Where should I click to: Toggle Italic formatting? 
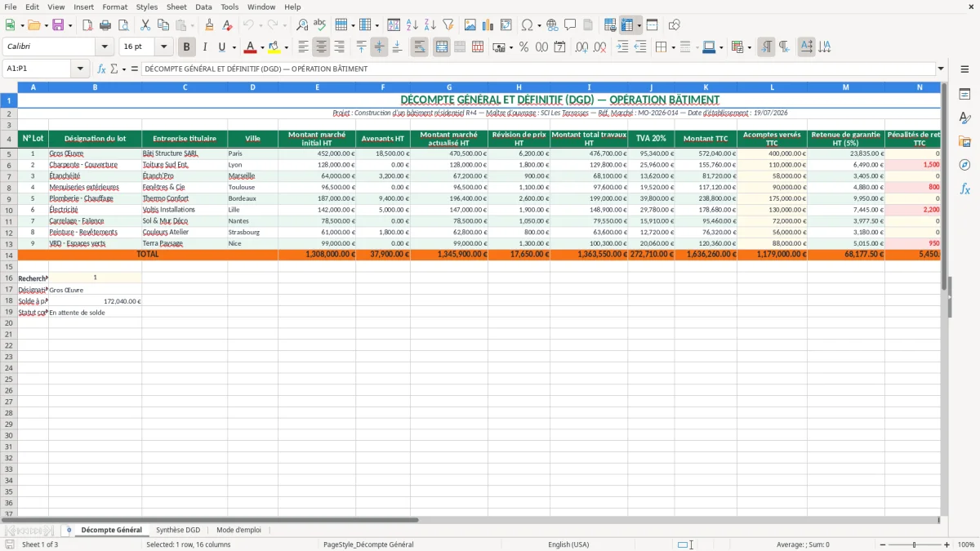(204, 47)
